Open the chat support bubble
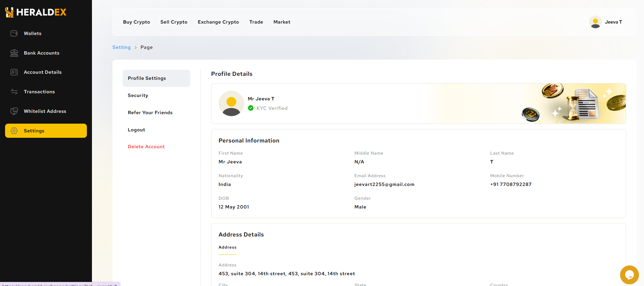 [629, 275]
